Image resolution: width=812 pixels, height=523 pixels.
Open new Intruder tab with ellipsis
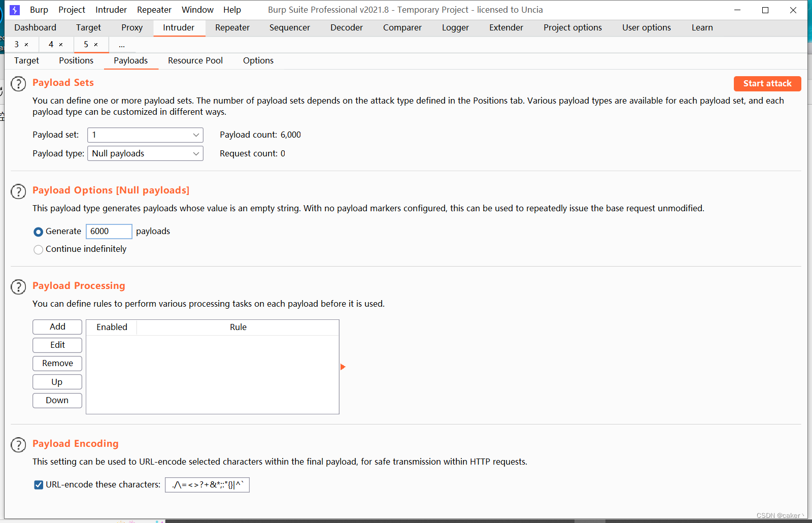click(x=122, y=45)
